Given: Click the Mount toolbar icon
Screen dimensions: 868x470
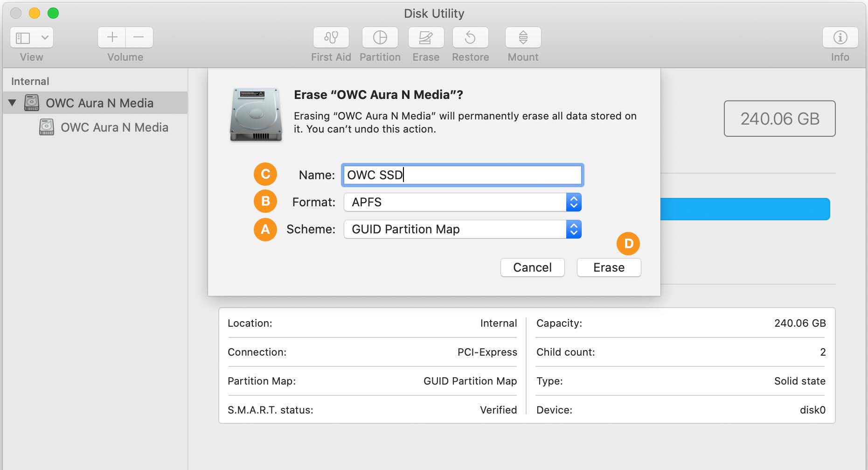Looking at the screenshot, I should (x=523, y=37).
